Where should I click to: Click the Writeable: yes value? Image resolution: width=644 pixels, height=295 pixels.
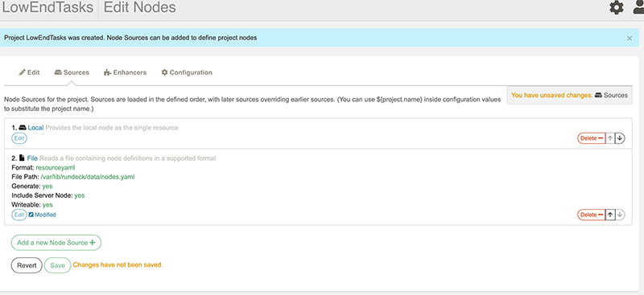47,205
